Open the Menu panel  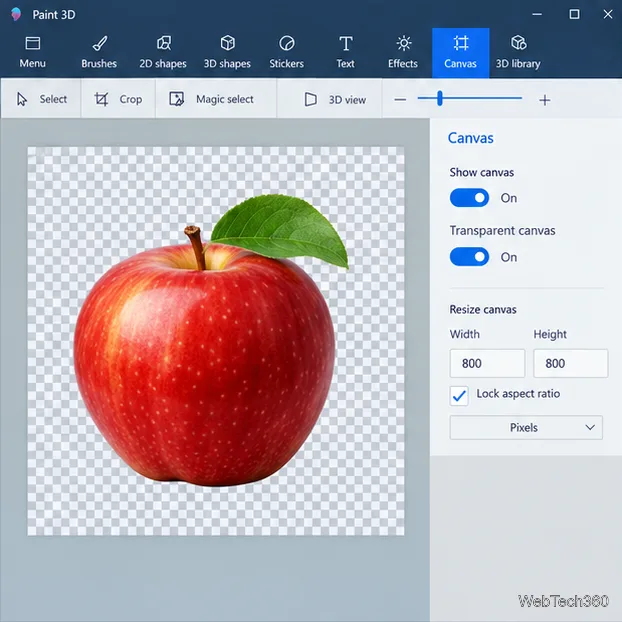point(33,52)
